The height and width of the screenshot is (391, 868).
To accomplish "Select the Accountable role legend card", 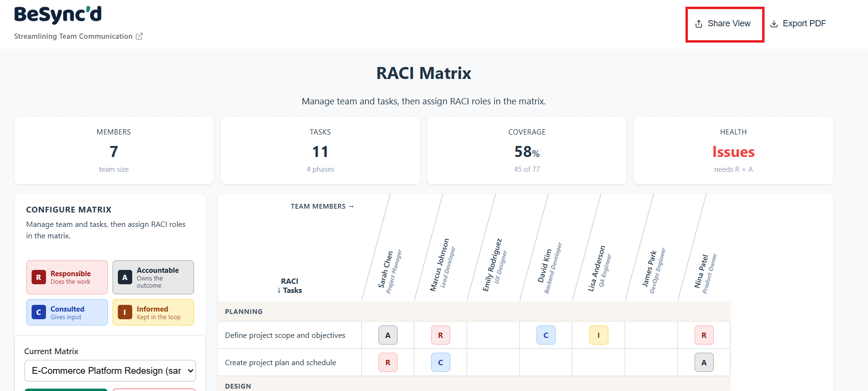I will [153, 278].
